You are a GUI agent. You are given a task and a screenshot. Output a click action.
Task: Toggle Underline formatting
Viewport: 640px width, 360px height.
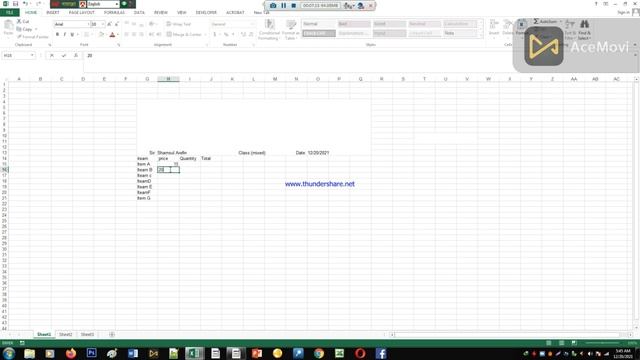click(72, 35)
